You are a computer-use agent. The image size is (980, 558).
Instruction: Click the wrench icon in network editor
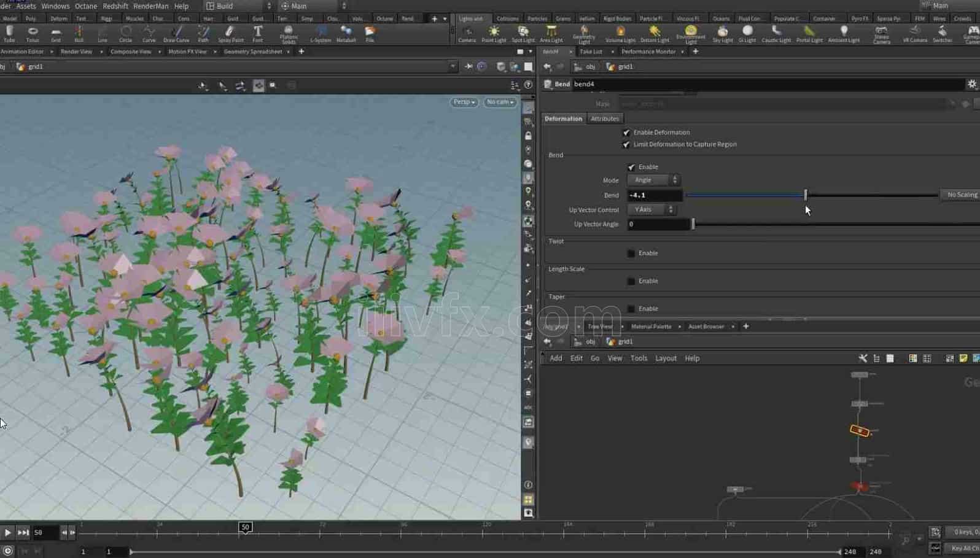coord(863,358)
